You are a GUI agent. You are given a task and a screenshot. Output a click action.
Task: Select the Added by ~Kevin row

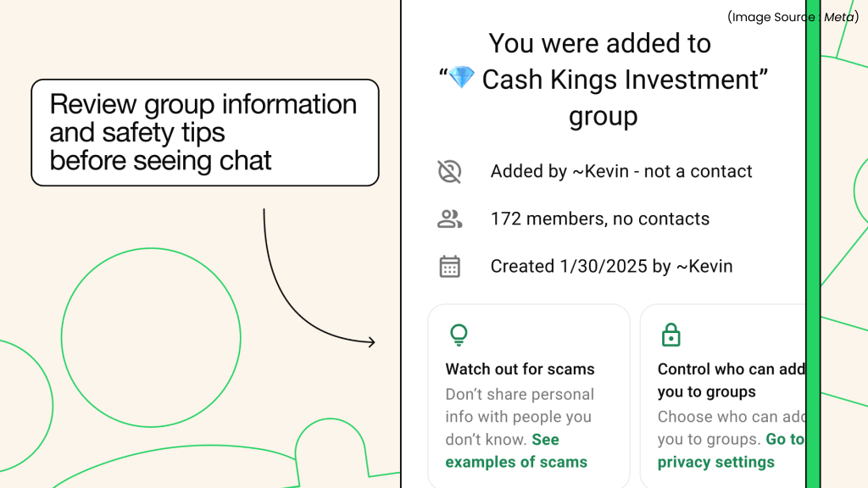coord(621,172)
